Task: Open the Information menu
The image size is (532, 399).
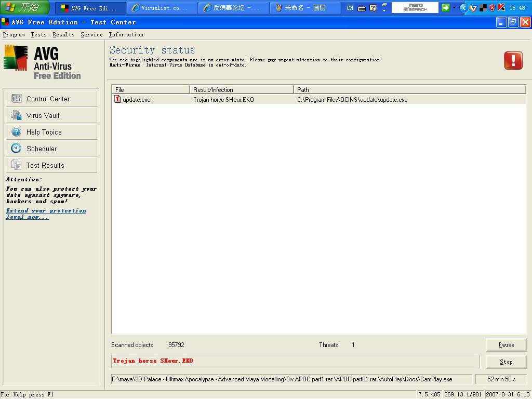Action: 126,35
